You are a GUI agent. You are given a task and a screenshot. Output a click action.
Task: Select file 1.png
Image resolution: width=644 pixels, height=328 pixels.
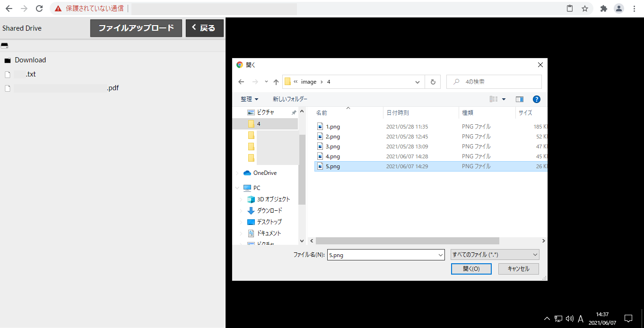(333, 127)
